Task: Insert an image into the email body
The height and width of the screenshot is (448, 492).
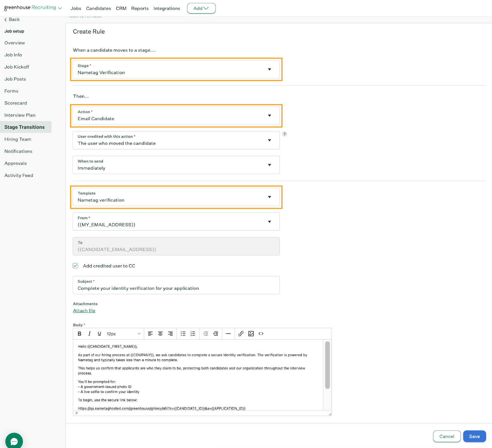Action: click(x=251, y=334)
